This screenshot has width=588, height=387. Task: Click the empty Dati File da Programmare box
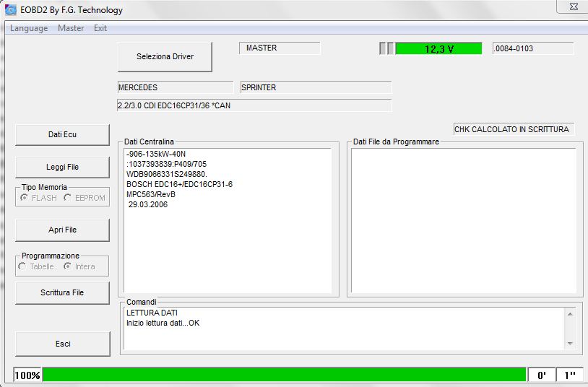pyautogui.click(x=464, y=220)
